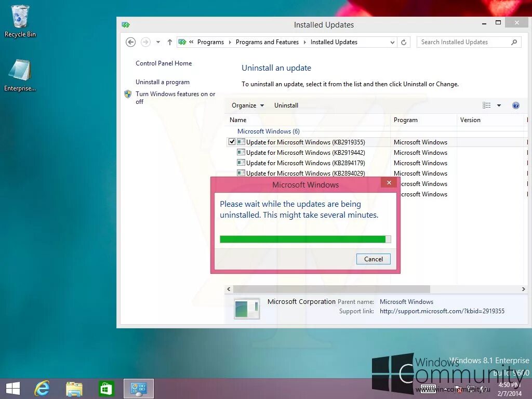Open the Recycle Bin desktop icon
The image size is (532, 399).
point(20,21)
